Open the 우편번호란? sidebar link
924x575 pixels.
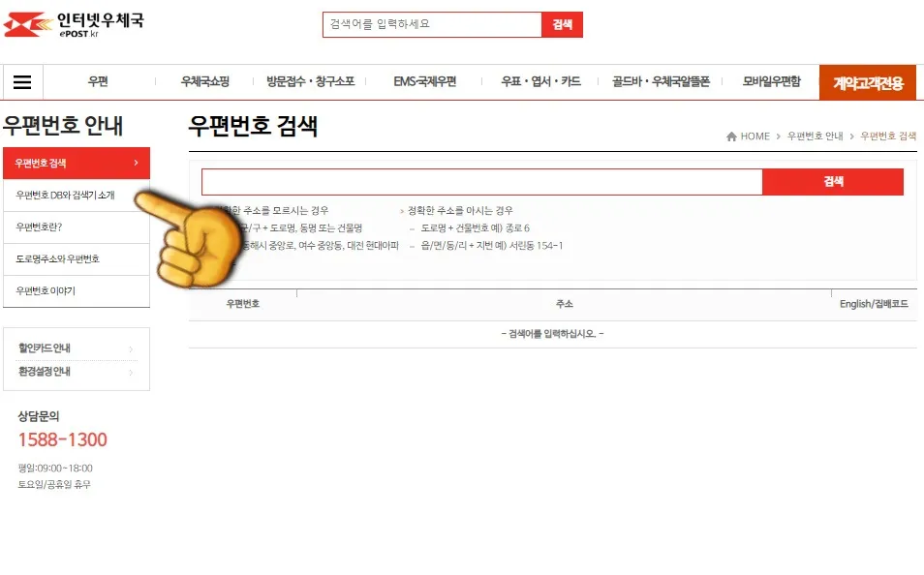pos(50,227)
